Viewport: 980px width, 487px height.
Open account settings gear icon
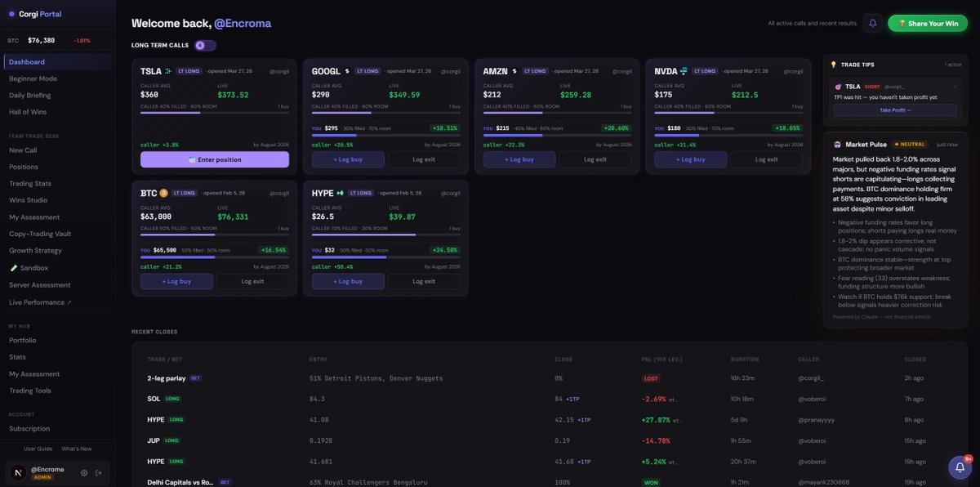pos(84,472)
